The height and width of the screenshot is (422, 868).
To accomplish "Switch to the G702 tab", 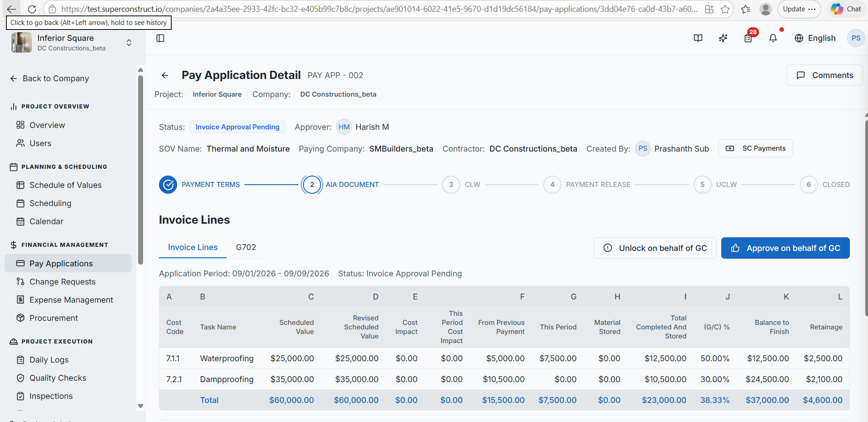I will 246,247.
